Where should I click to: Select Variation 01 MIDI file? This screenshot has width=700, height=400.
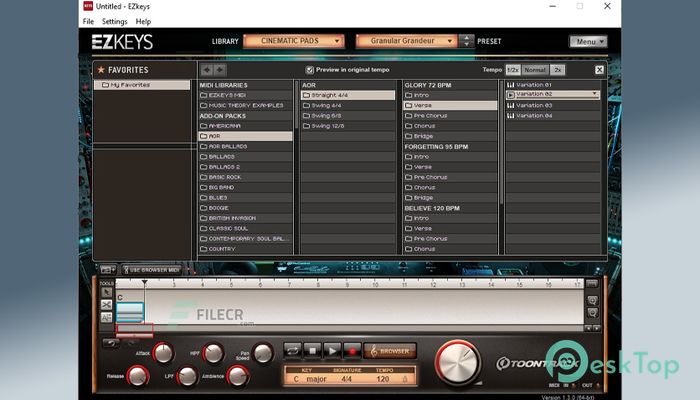(x=553, y=85)
